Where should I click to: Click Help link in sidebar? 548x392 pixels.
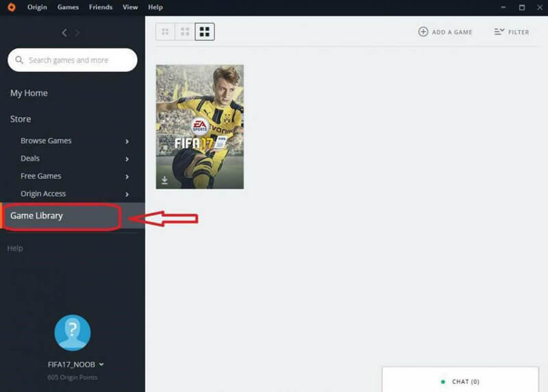(x=15, y=248)
